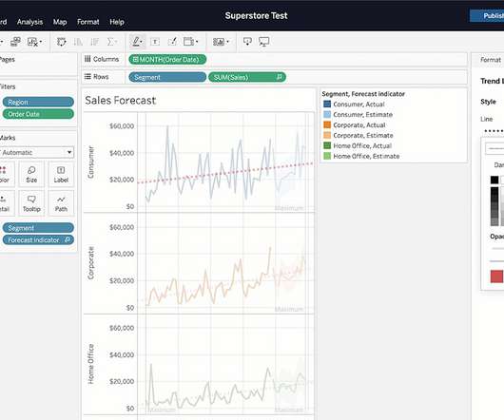This screenshot has width=504, height=420.
Task: Click the Show Me chart icon
Action: tap(219, 42)
